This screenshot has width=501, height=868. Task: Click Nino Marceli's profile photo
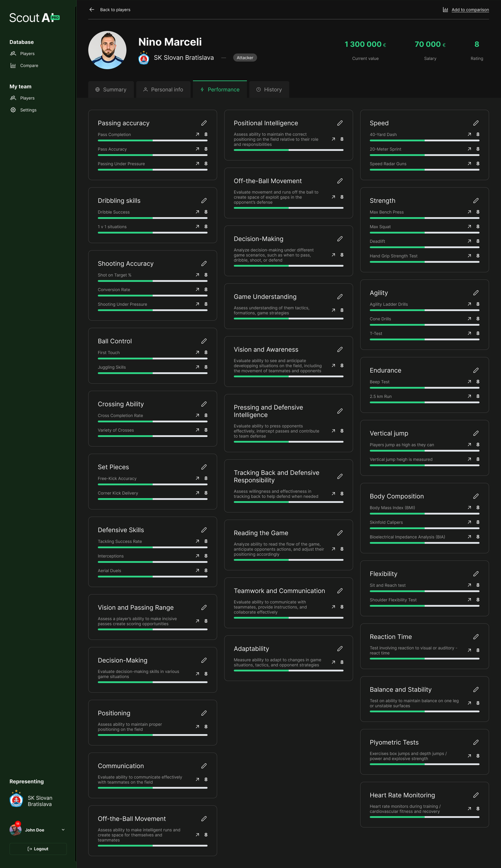tap(107, 50)
